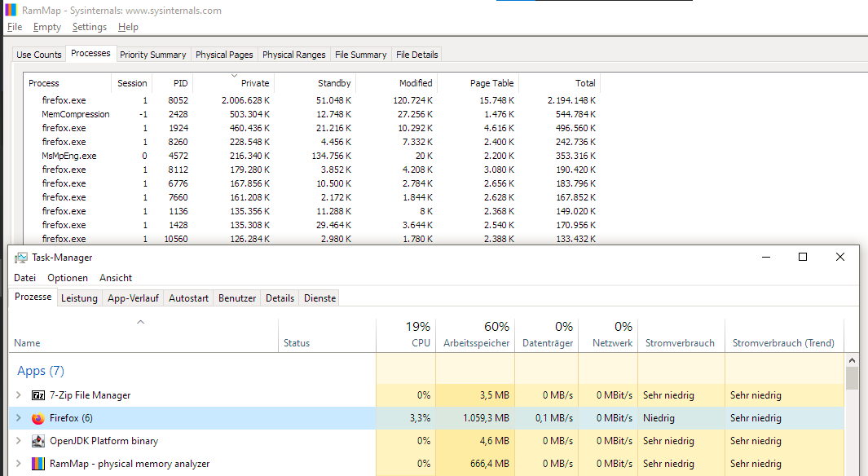Viewport: 868px width, 476px height.
Task: Open RamMap File menu
Action: (15, 27)
